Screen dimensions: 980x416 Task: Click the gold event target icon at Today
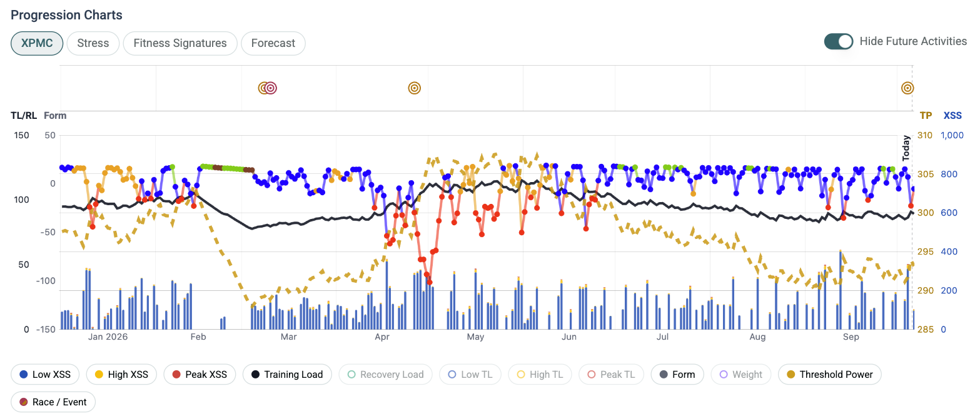point(907,88)
